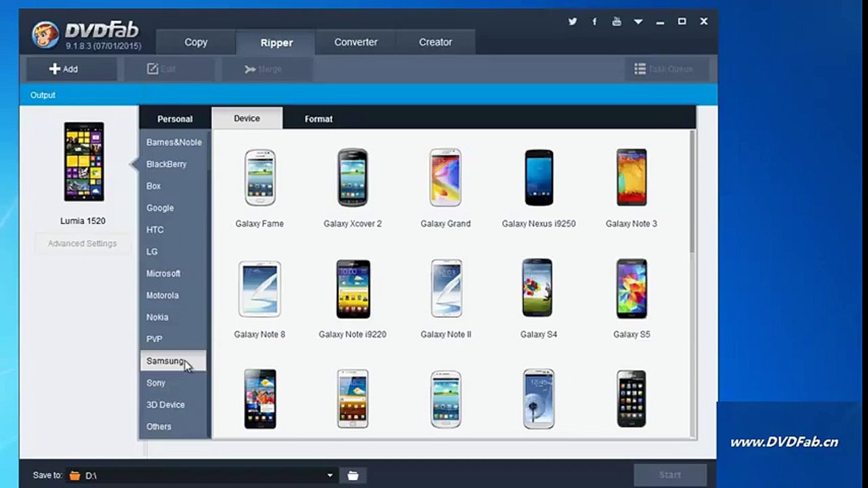Switch to the Converter tab

(x=356, y=42)
